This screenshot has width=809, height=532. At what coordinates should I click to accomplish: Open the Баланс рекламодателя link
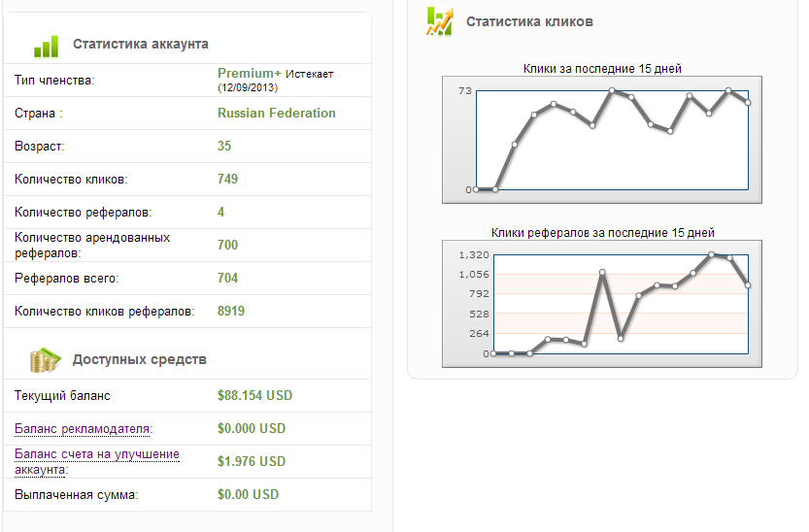(x=84, y=429)
